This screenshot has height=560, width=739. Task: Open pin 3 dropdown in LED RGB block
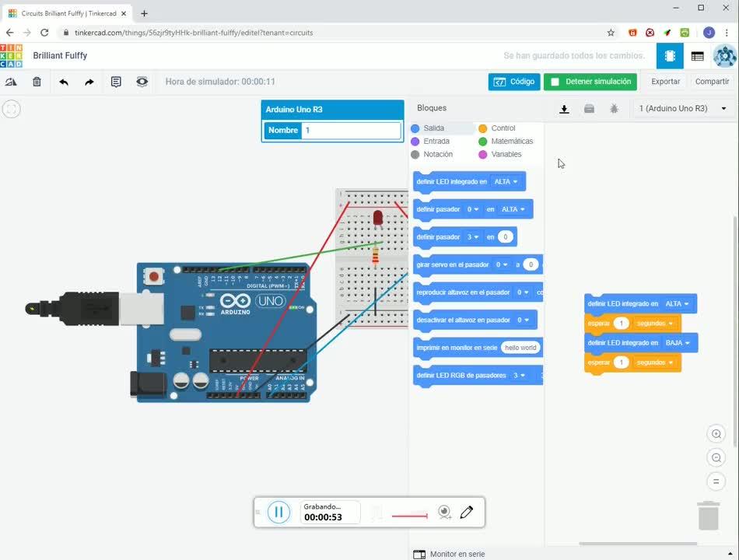click(x=519, y=376)
